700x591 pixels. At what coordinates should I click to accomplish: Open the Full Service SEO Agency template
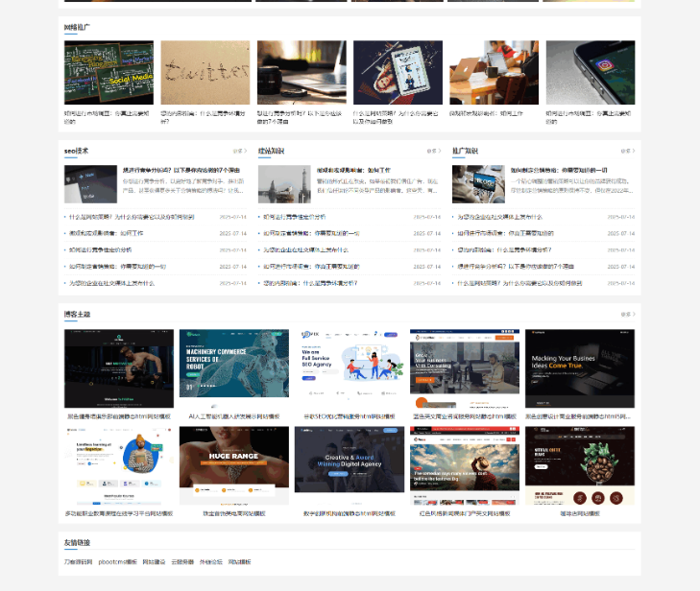349,368
